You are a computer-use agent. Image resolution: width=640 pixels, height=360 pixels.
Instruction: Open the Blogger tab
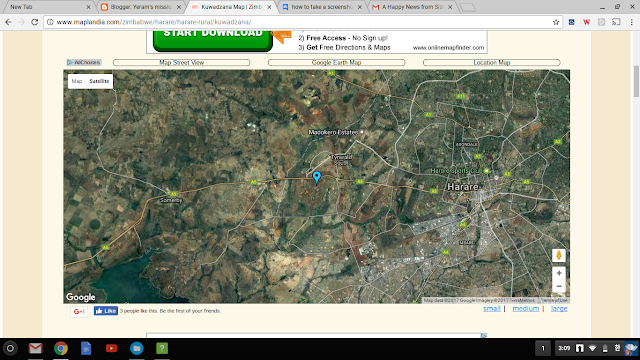(141, 7)
